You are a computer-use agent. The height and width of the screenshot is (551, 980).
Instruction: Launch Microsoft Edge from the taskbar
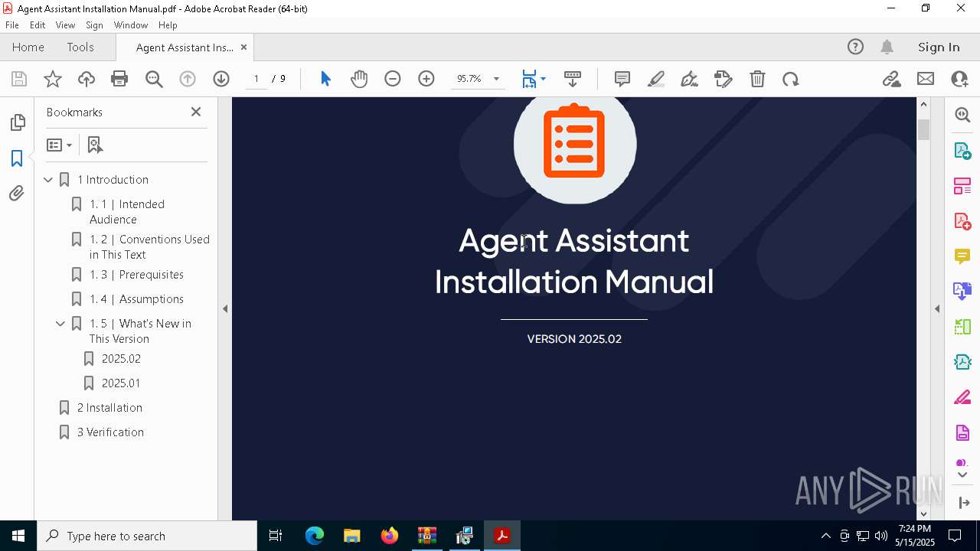pos(315,536)
